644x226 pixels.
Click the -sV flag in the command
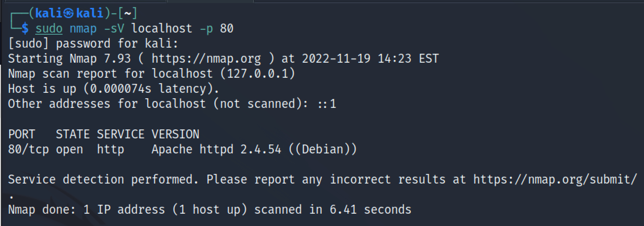click(114, 28)
